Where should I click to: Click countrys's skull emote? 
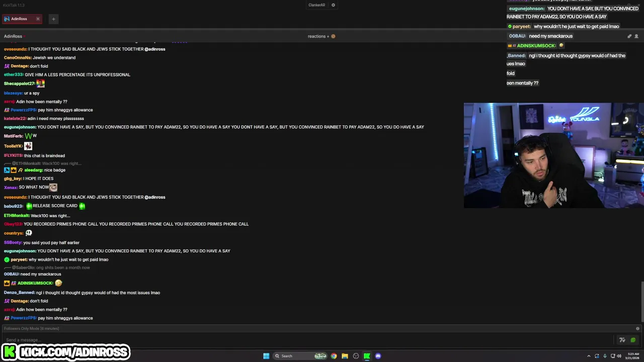pos(29,233)
